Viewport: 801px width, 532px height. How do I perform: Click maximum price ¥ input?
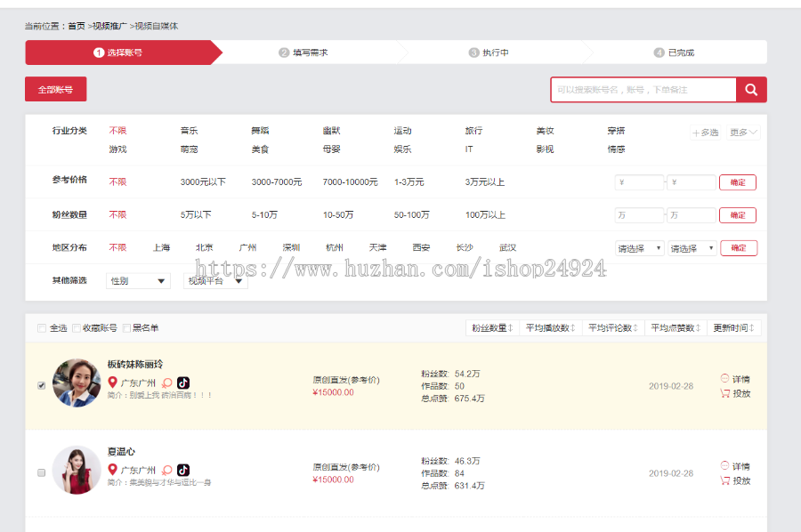[x=692, y=182]
